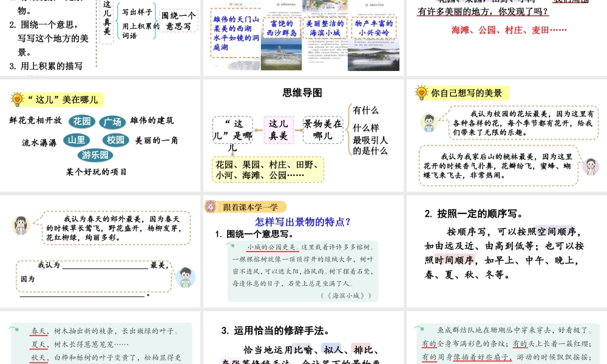Click the boy avatar beside the 我认为 fill-in box
Viewport: 607px width, 364px height.
(x=186, y=277)
